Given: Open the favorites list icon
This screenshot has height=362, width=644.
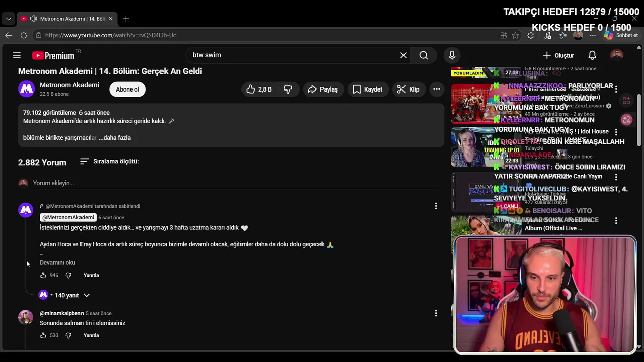Looking at the screenshot, I should [563, 35].
